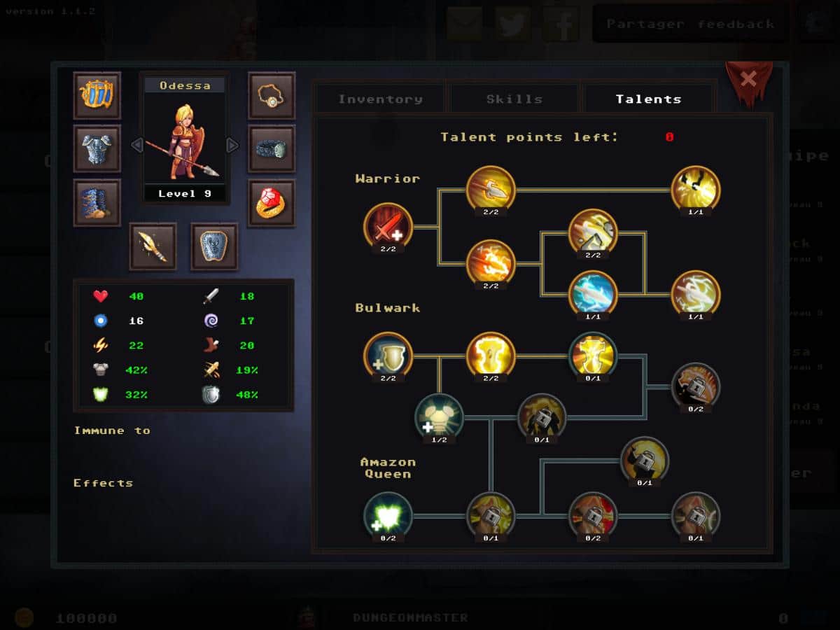
Task: Select the red gem ring slot
Action: click(x=272, y=202)
